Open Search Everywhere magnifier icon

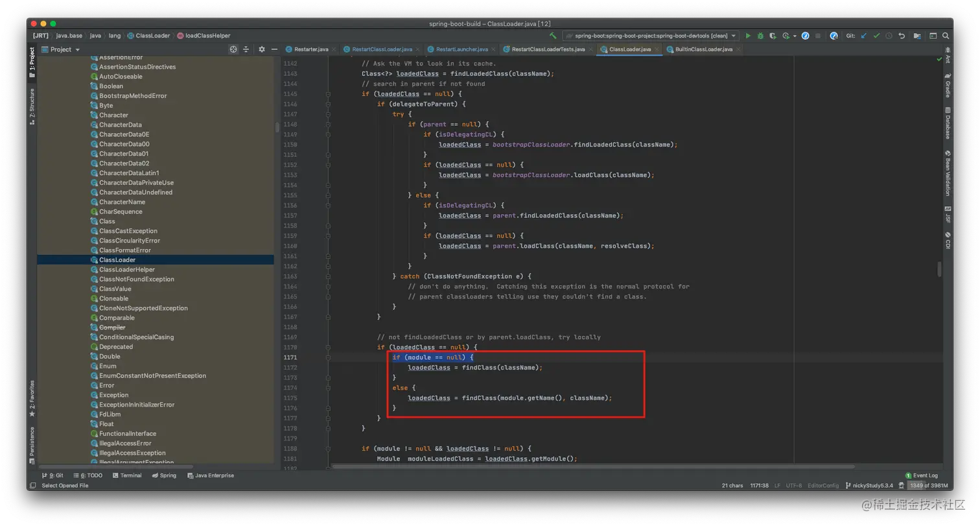click(946, 36)
